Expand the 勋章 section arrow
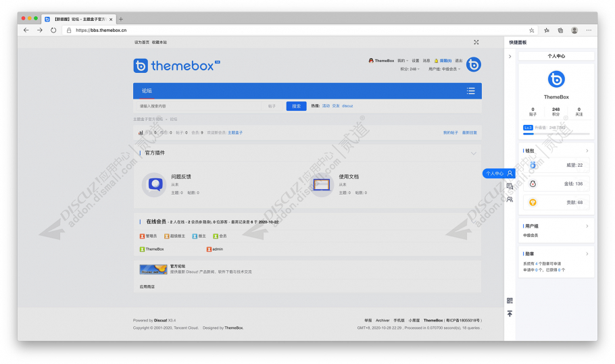The width and height of the screenshot is (615, 364). (x=587, y=254)
